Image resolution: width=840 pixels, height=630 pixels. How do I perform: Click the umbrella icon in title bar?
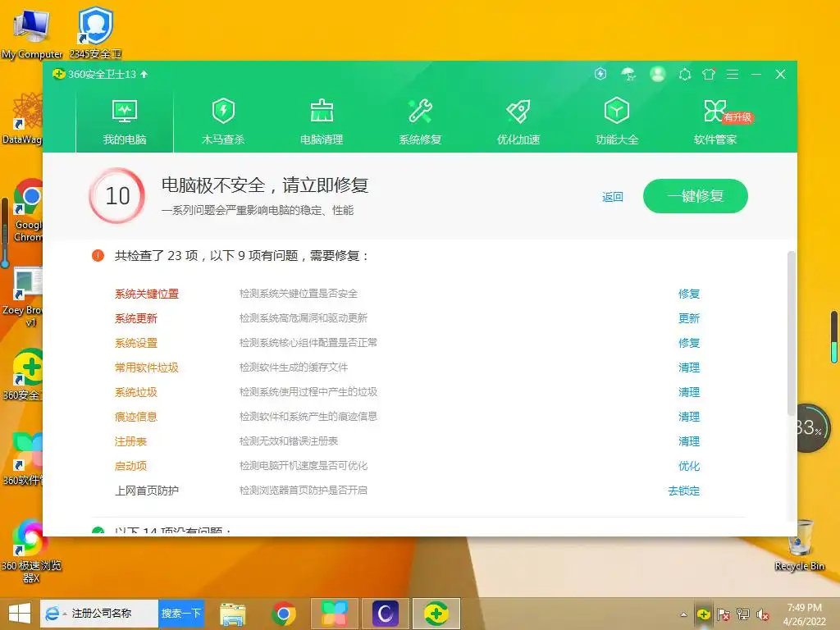(628, 75)
